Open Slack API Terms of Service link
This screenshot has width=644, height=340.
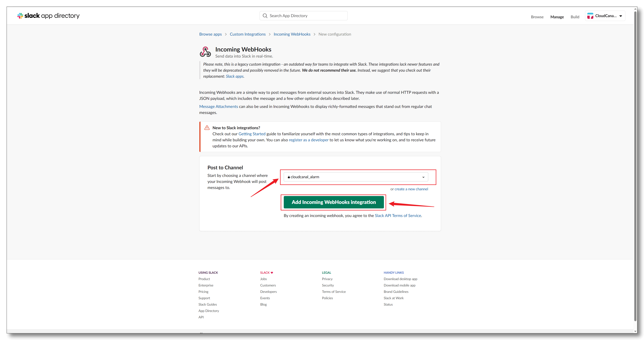[398, 215]
